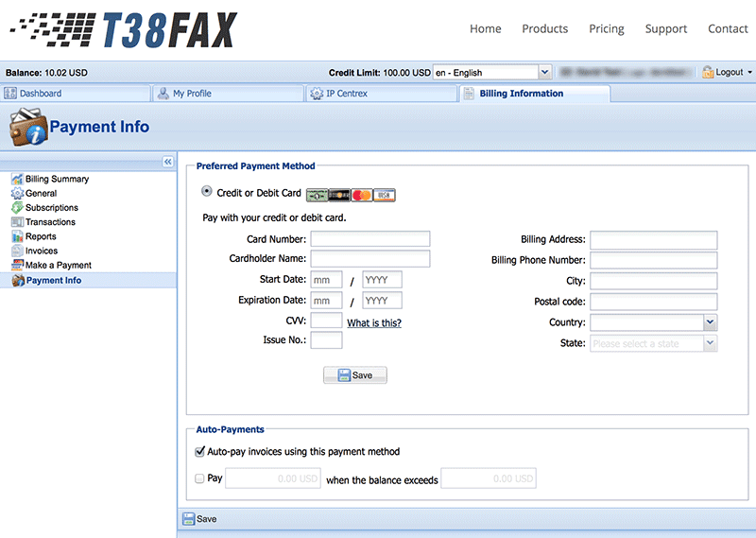Click the Payment Info wallet icon in sidebar
This screenshot has width=756, height=538.
[18, 280]
